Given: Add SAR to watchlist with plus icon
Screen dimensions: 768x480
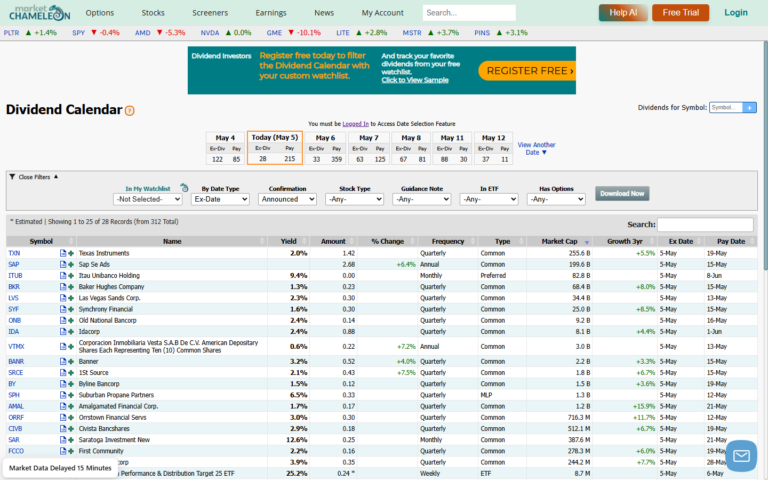Looking at the screenshot, I should click(x=71, y=440).
